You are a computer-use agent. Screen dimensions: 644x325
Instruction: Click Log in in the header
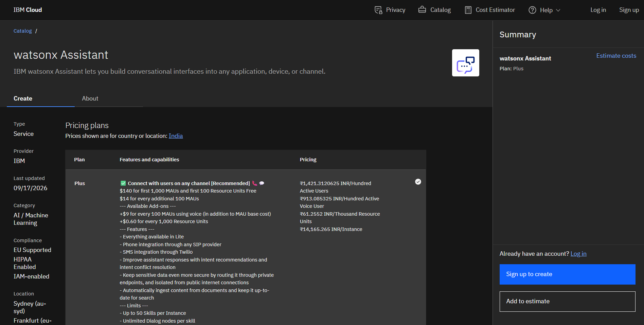coord(598,10)
